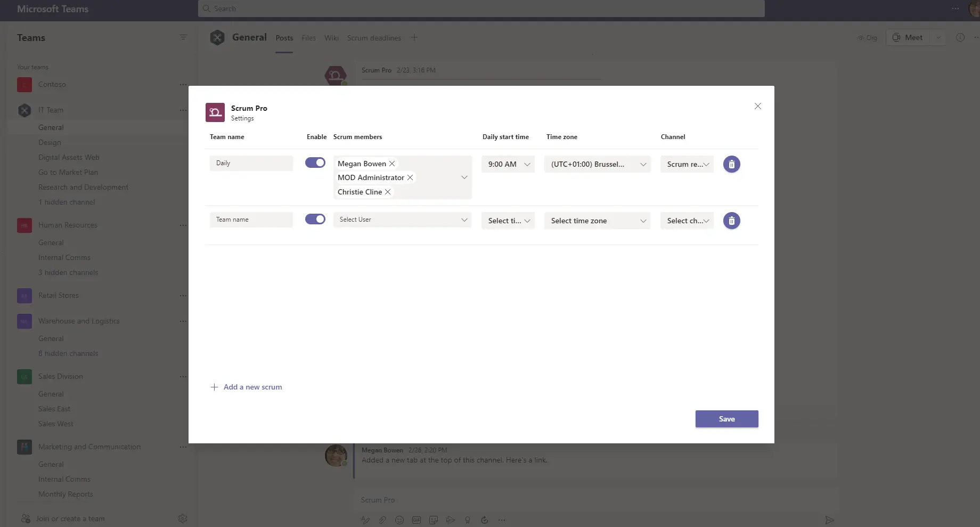
Task: Open the sticker picker icon
Action: coord(434,520)
